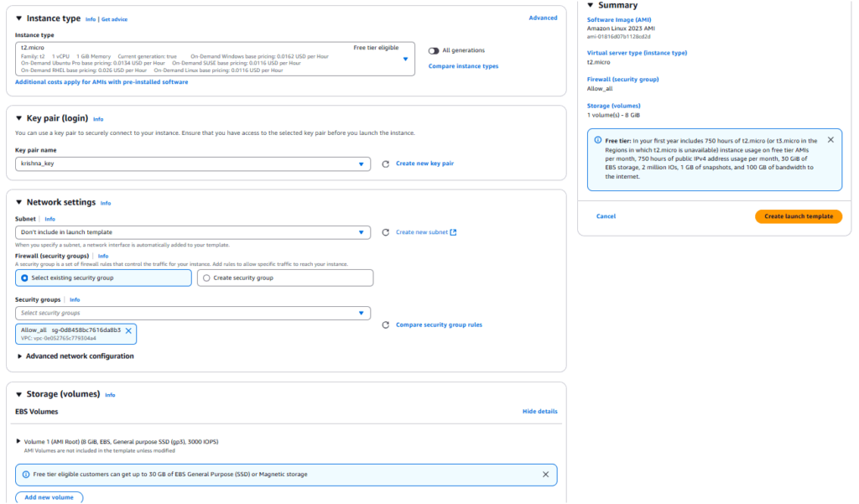Click the '1 volume(s) - 8 GiB' text
This screenshot has height=504, width=859.
point(613,115)
